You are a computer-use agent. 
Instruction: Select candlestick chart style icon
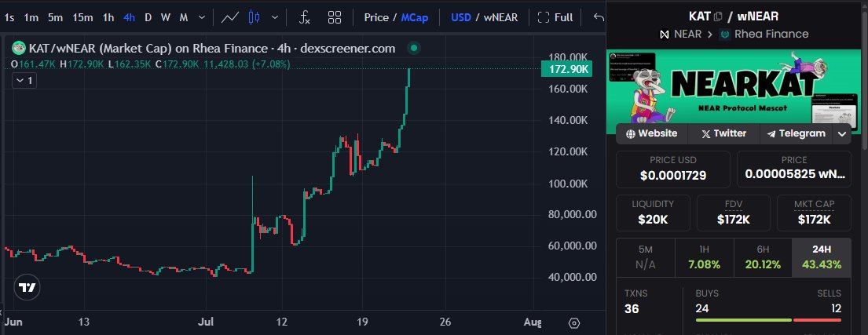(254, 18)
